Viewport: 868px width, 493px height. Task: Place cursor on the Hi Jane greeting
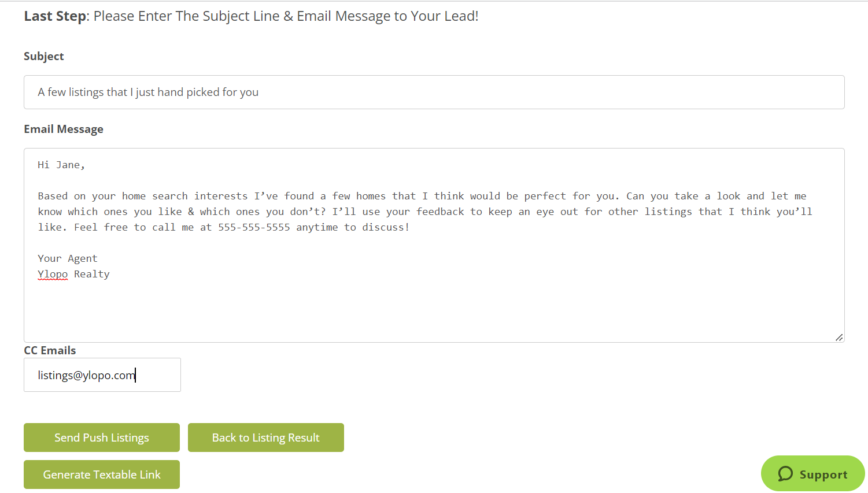coord(61,165)
